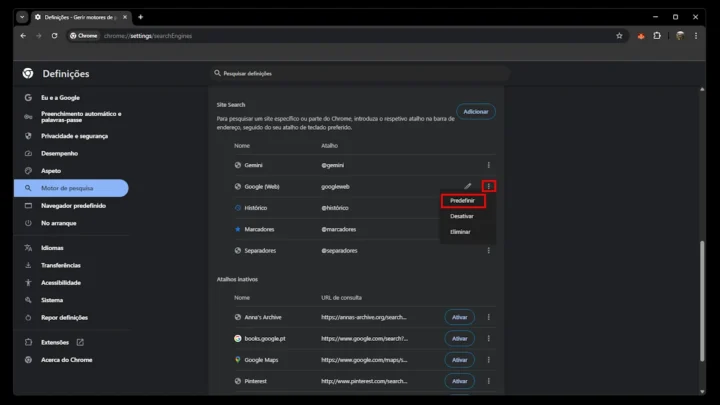720x405 pixels.
Task: Reload the page with the refresh icon
Action: (x=54, y=36)
